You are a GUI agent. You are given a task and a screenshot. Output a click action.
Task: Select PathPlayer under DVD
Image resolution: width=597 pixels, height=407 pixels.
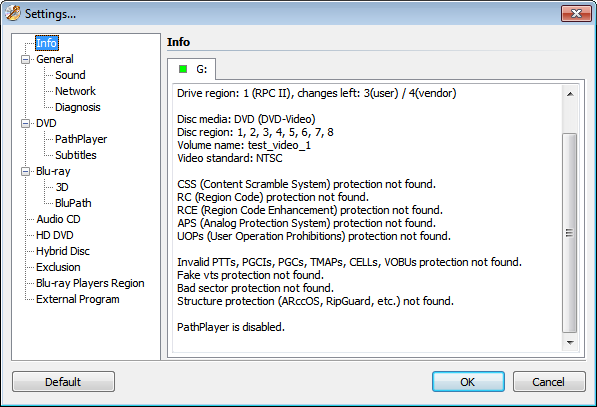81,139
